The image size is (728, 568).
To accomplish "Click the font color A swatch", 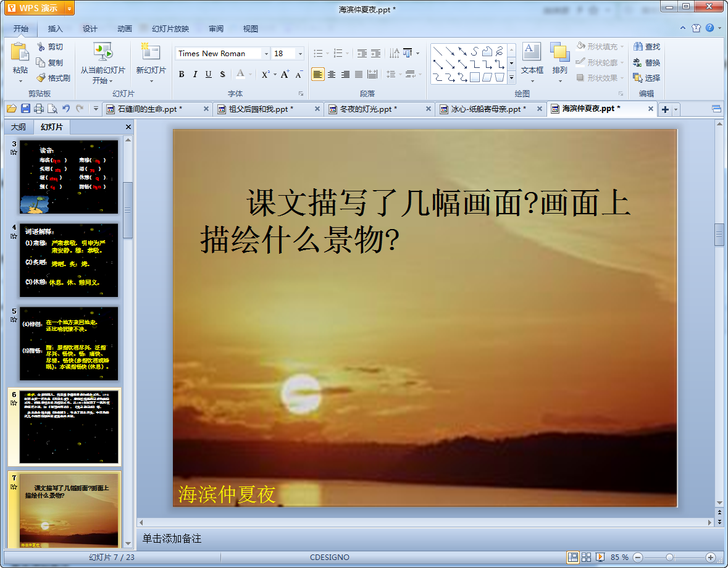I will (240, 74).
